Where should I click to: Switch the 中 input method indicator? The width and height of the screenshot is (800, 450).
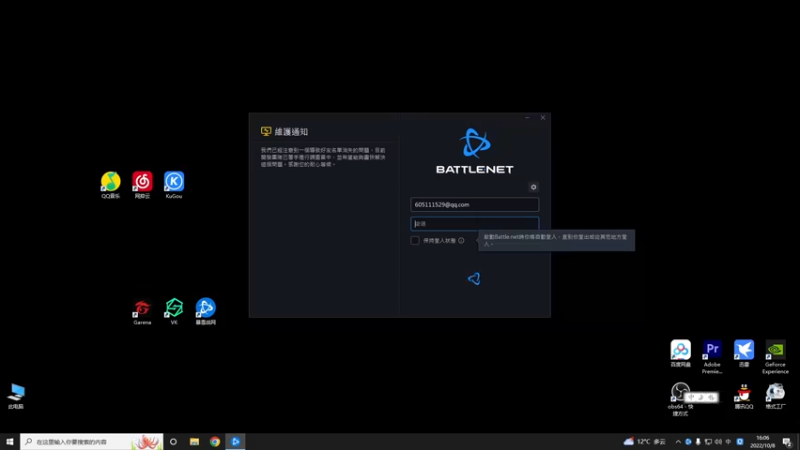pos(728,442)
